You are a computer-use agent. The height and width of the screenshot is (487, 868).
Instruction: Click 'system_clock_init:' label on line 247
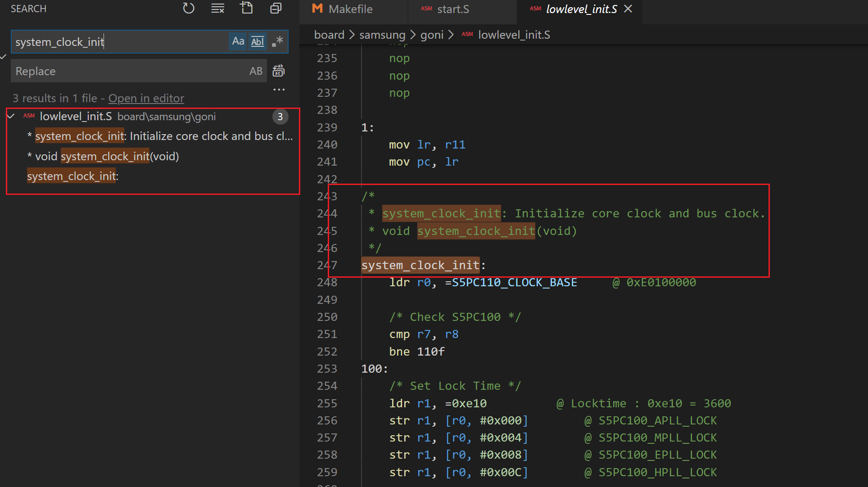tap(424, 265)
